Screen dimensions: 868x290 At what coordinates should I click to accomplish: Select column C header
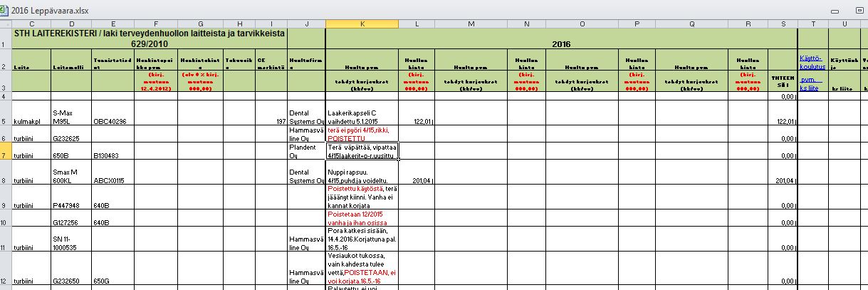[31, 24]
